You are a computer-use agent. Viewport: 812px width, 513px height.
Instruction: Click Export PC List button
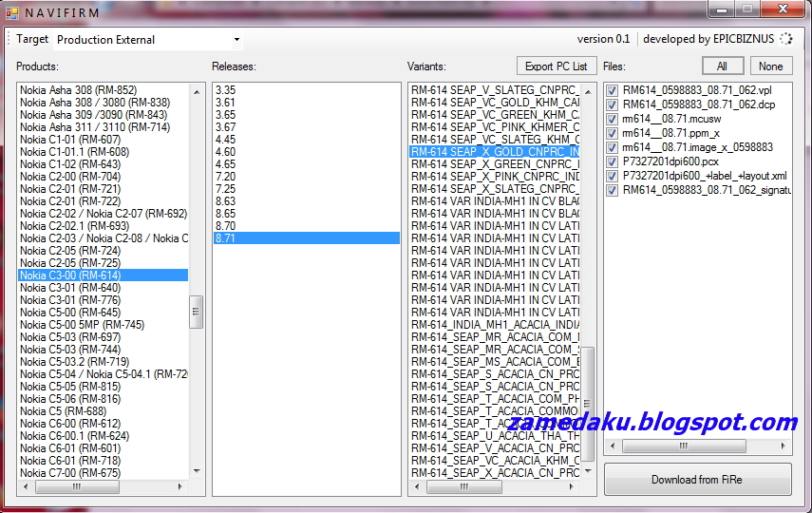[x=557, y=66]
